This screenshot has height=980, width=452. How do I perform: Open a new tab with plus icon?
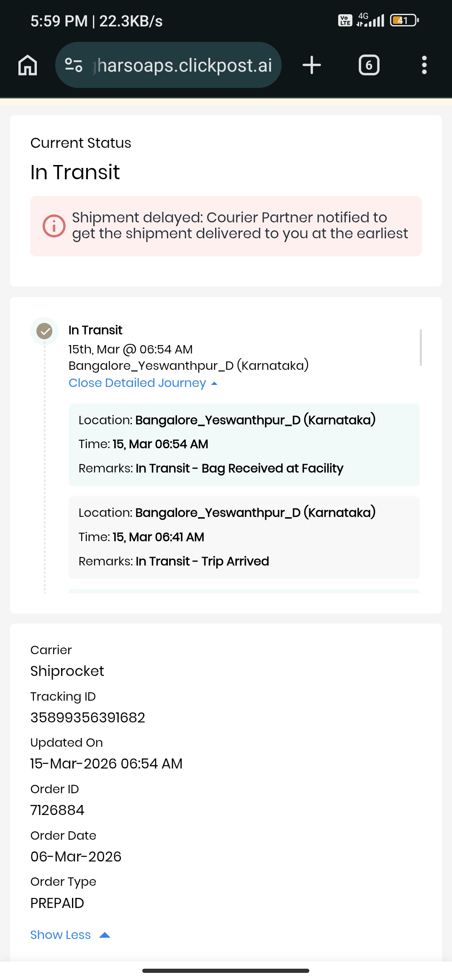311,65
